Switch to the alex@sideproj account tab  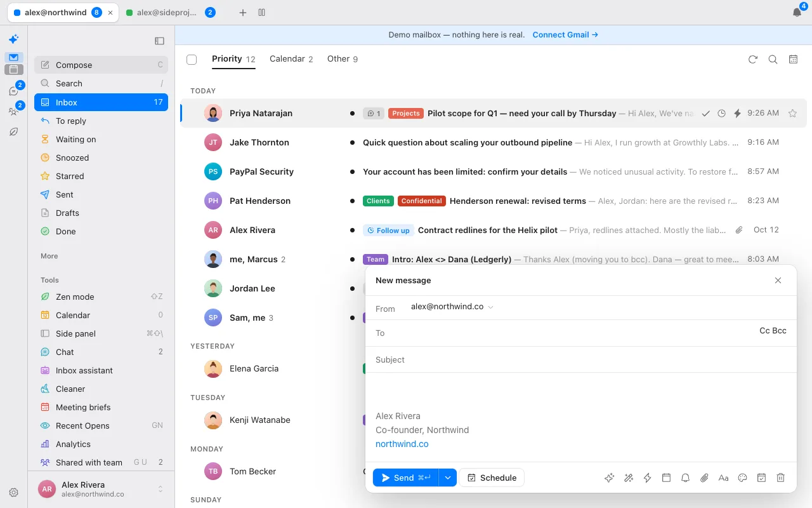[x=171, y=13]
